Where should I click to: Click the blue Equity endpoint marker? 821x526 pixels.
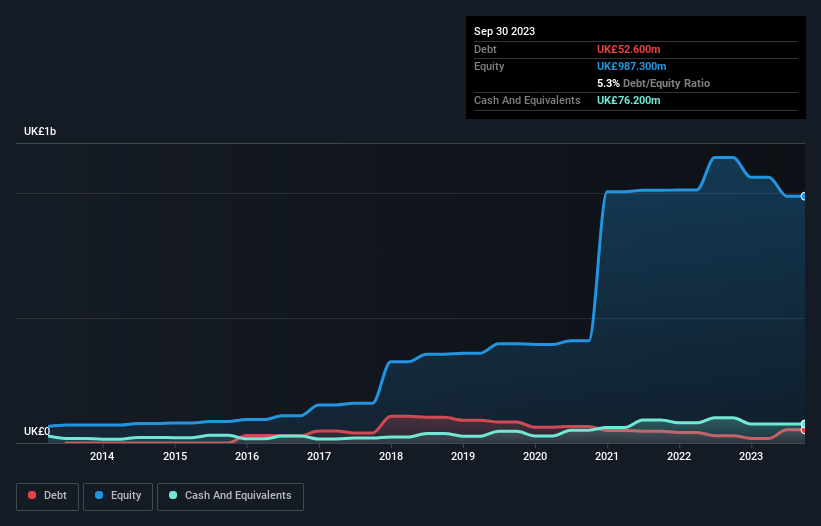pos(804,196)
